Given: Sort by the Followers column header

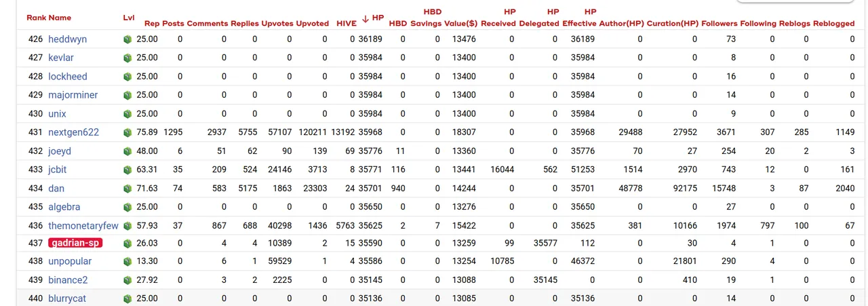Looking at the screenshot, I should tap(719, 23).
